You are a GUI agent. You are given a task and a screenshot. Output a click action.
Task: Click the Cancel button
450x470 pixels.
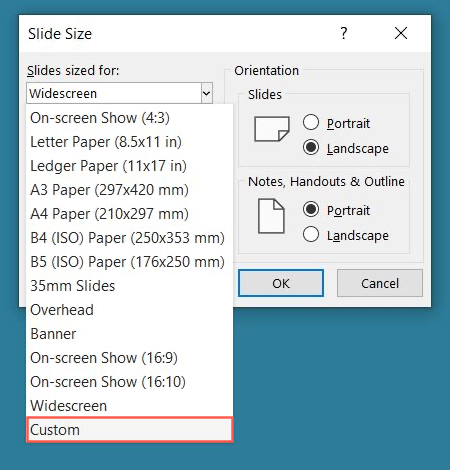[x=380, y=283]
